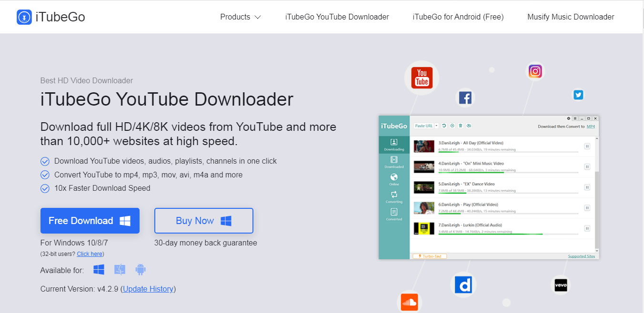Open the Converted section in app sidebar
This screenshot has width=644, height=313.
click(x=394, y=215)
